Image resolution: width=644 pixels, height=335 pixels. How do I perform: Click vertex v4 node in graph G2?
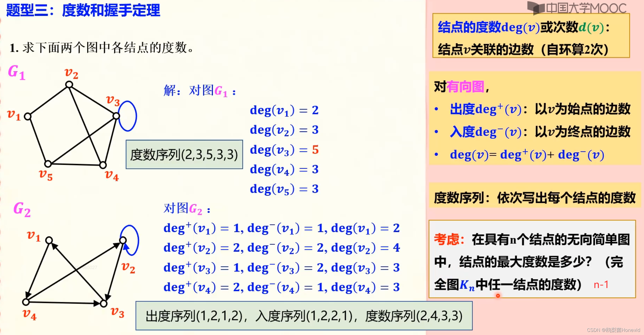(26, 302)
